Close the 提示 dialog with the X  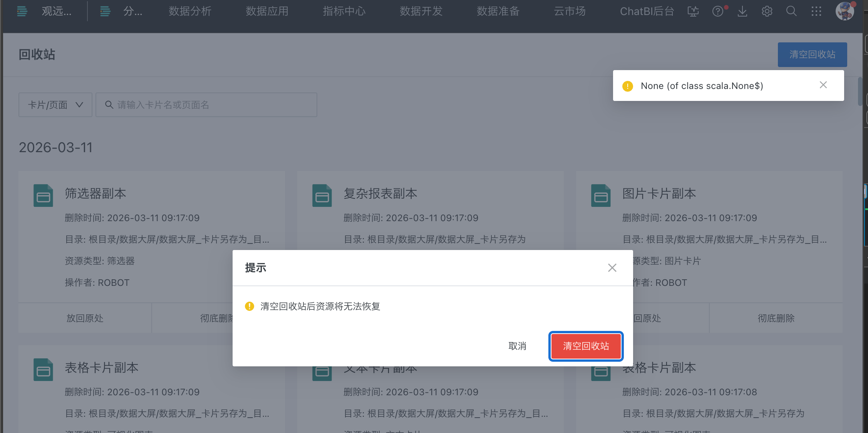pyautogui.click(x=612, y=267)
